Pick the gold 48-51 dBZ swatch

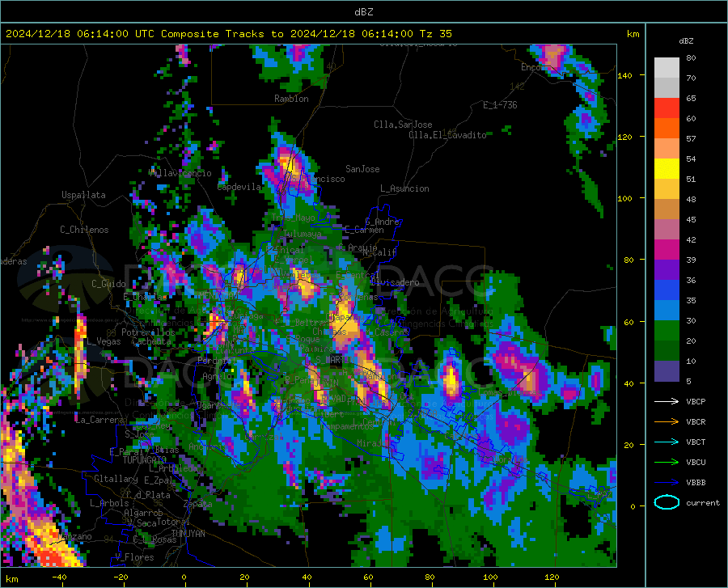(667, 189)
